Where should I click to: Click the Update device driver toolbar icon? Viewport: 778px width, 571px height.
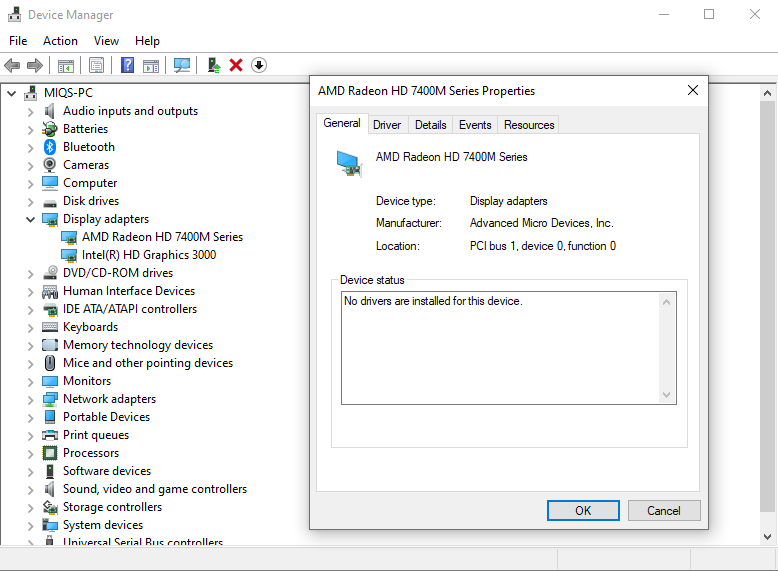click(214, 65)
